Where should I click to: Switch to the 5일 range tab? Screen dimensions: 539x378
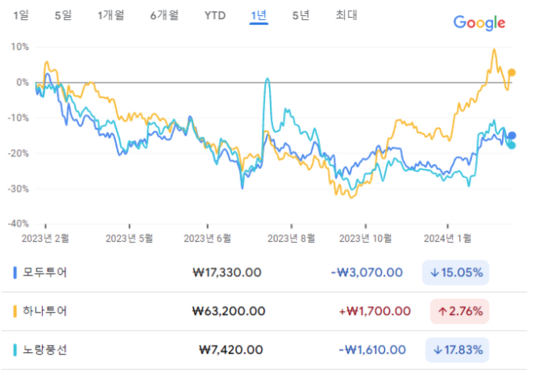click(63, 15)
